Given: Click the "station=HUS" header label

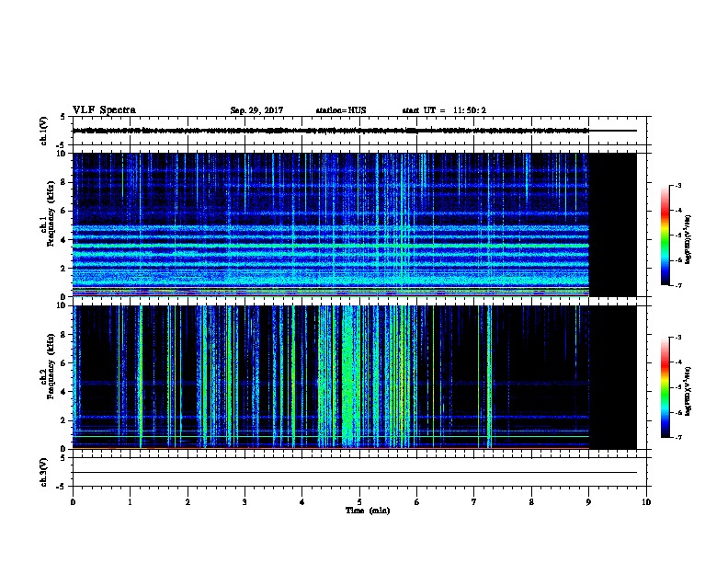Looking at the screenshot, I should point(341,110).
